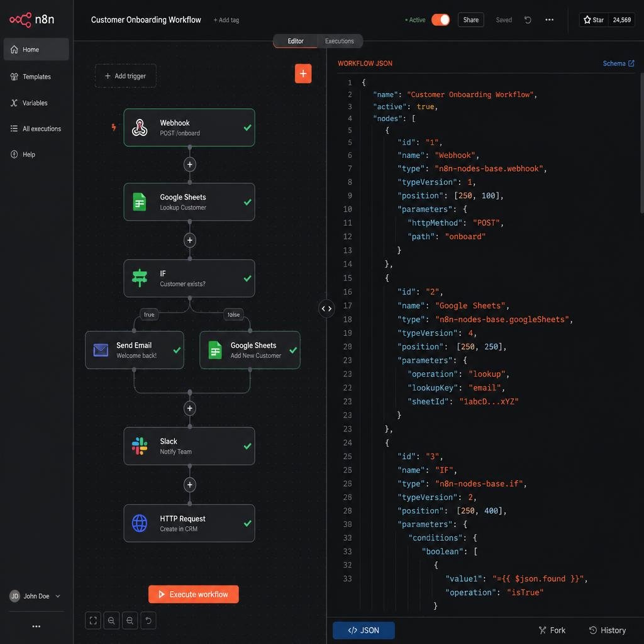This screenshot has width=644, height=644.
Task: Open the Home sidebar item
Action: (36, 49)
